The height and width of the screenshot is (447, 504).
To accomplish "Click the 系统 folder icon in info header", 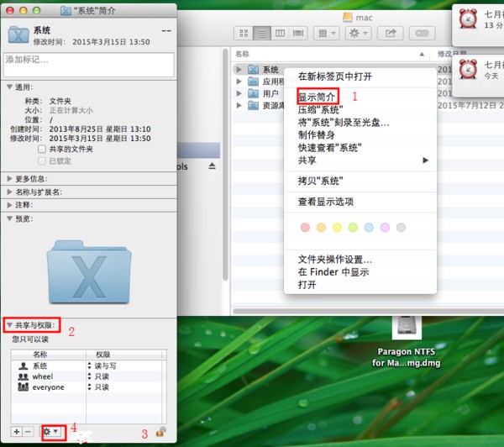I will tap(18, 34).
